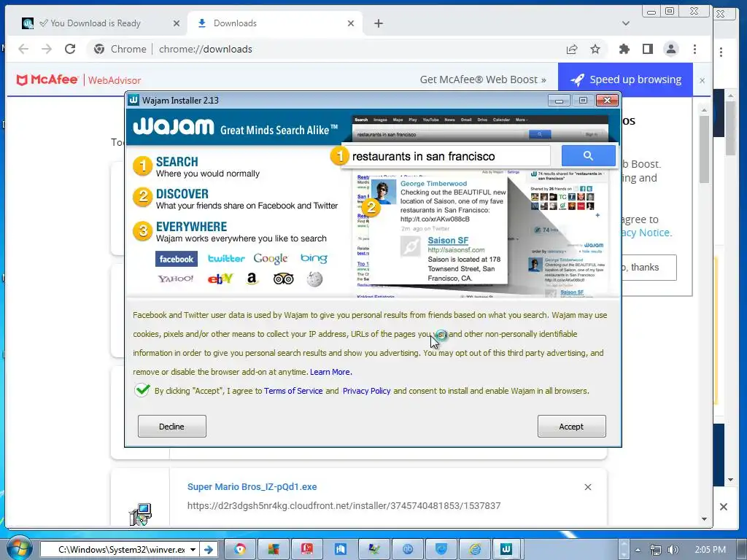
Task: Close the Downloads tab
Action: (351, 23)
